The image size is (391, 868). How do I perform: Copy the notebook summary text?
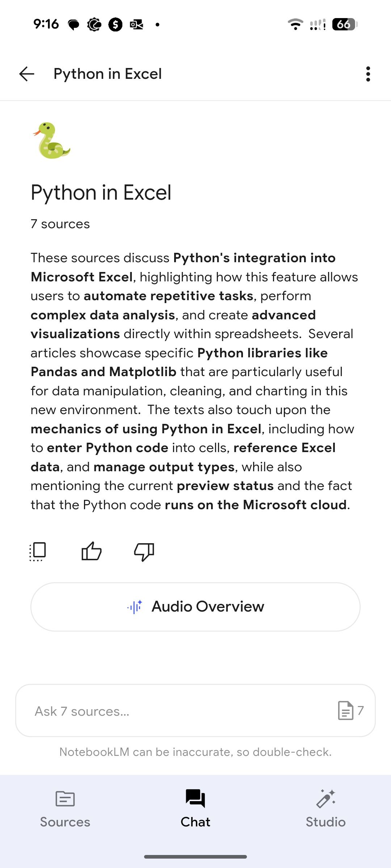tap(38, 551)
